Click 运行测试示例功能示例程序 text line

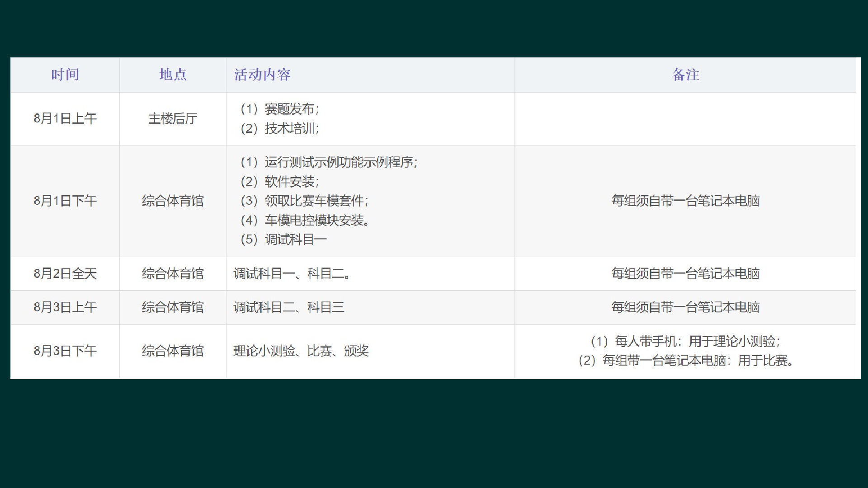329,162
